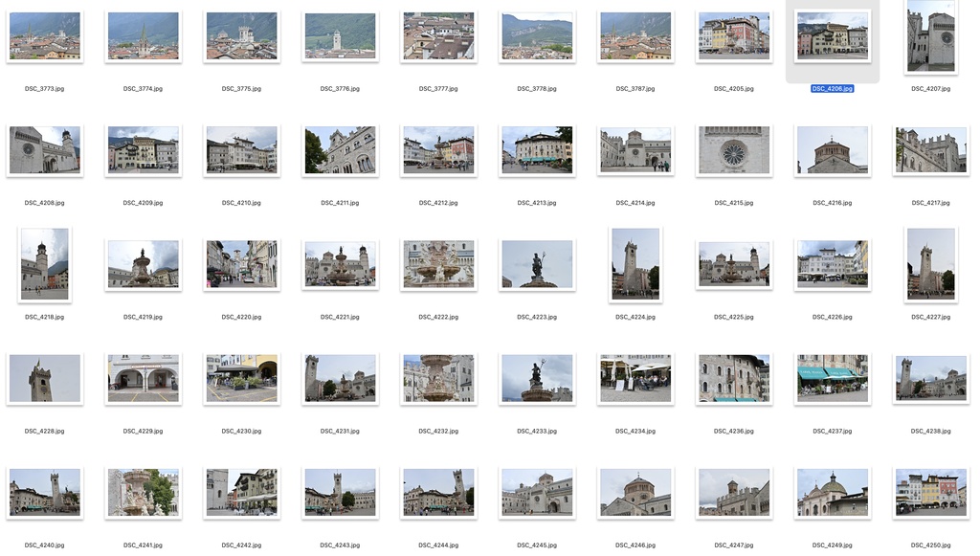This screenshot has width=980, height=556.
Task: Select the rose window thumbnail DSC_4215.jpg
Action: pos(734,150)
